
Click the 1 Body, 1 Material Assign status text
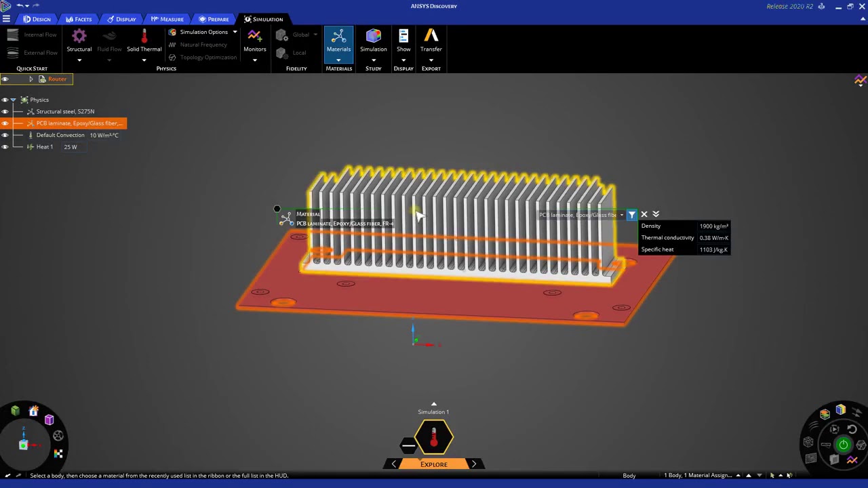(697, 476)
